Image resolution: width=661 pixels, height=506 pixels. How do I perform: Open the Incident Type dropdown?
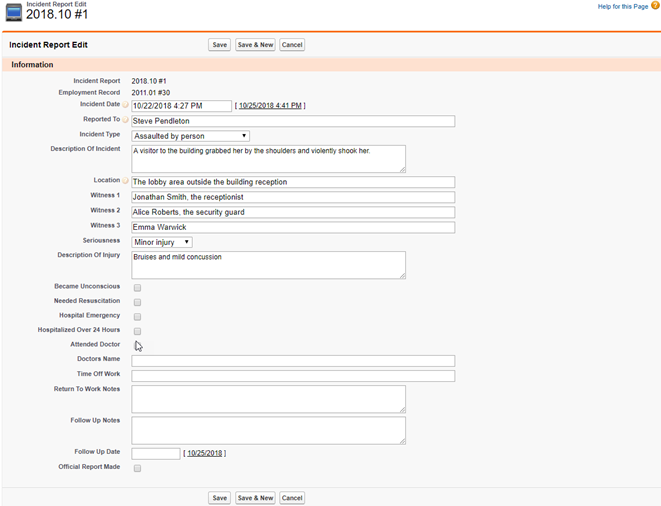(190, 136)
